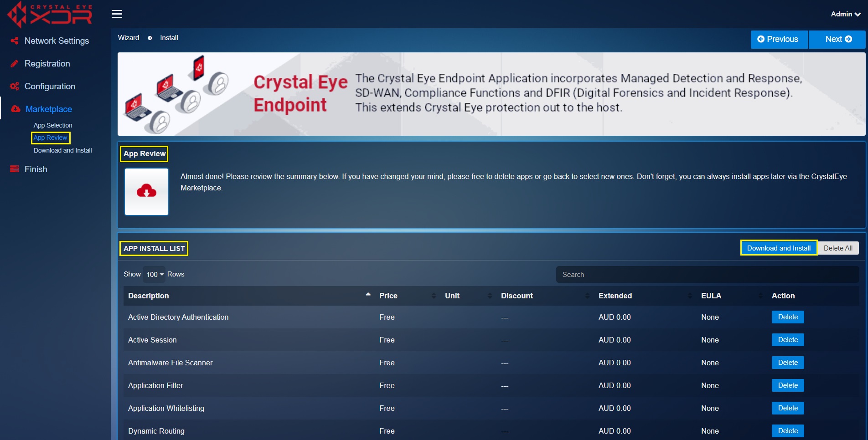
Task: Open the 100 rows dropdown
Action: tap(155, 274)
